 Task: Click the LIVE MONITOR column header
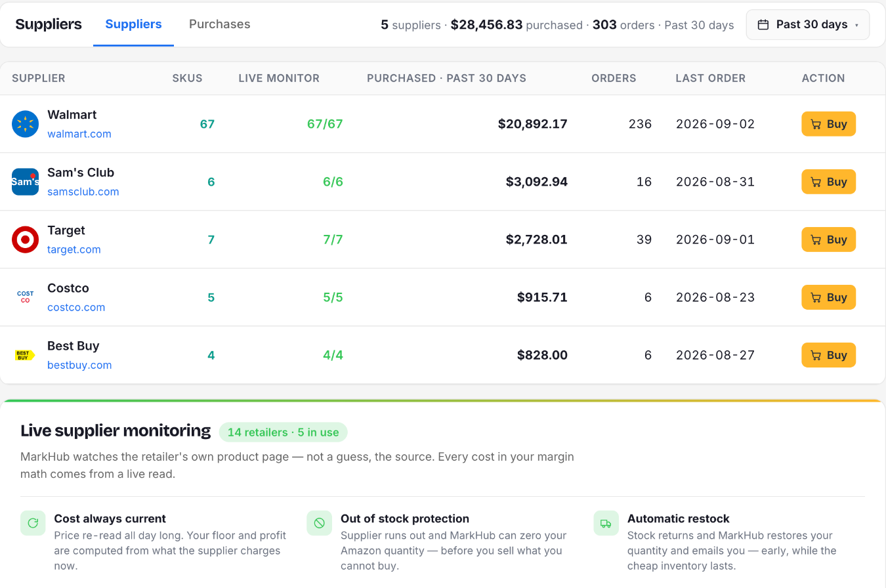[279, 78]
